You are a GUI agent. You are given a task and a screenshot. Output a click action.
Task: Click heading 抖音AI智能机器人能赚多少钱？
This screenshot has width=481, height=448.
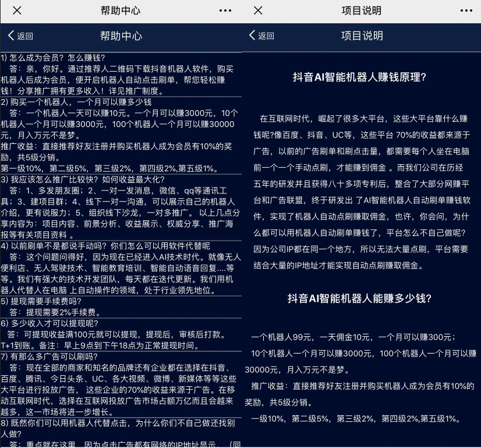[359, 298]
